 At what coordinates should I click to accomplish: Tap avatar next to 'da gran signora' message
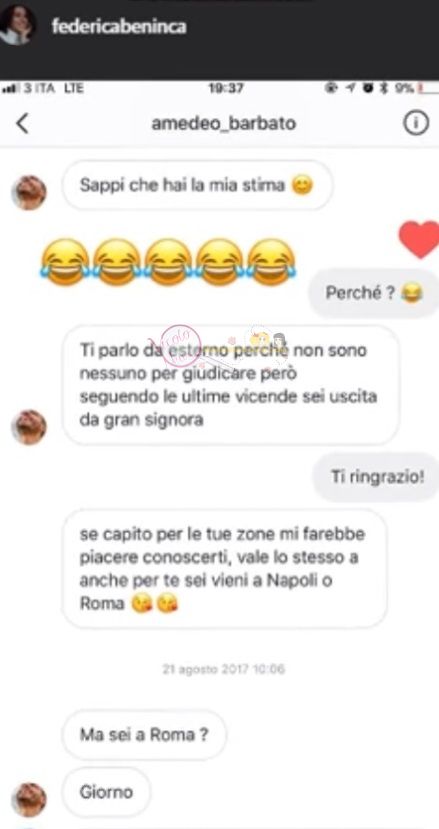[x=29, y=427]
